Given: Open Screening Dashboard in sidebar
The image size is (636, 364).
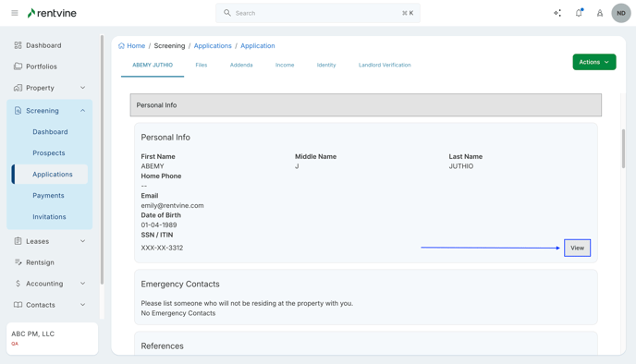Looking at the screenshot, I should pyautogui.click(x=50, y=132).
